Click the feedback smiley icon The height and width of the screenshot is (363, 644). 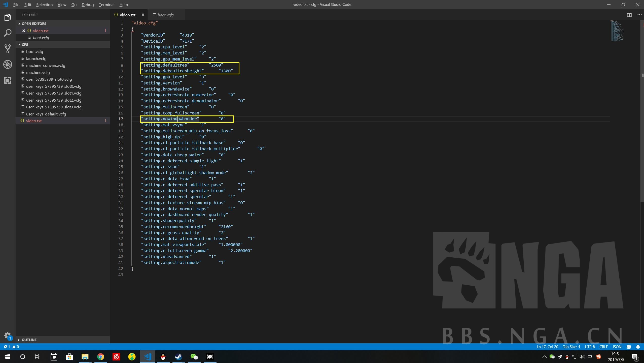pos(629,347)
